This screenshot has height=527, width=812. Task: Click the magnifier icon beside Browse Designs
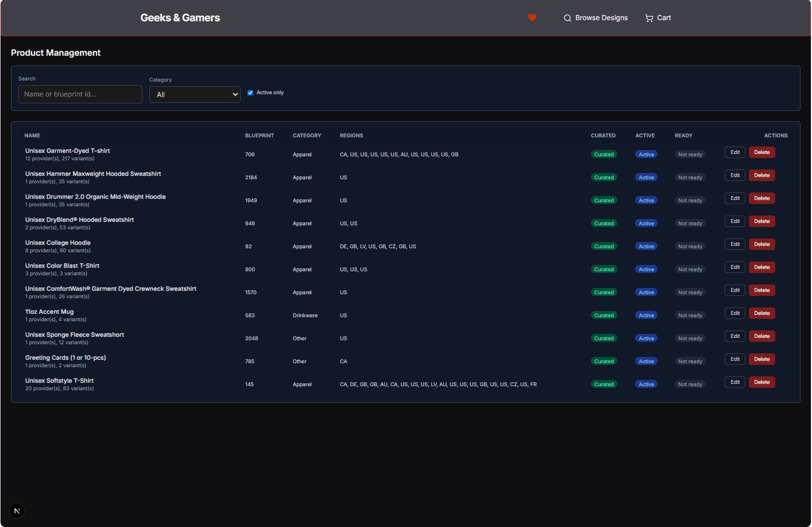click(x=567, y=18)
